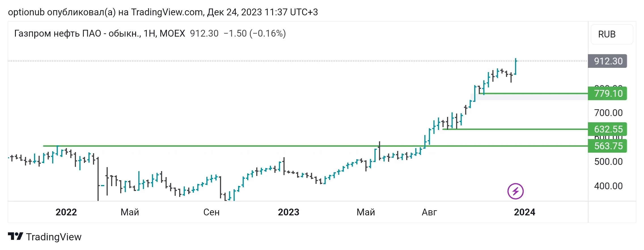
Task: Select the 632.55 green price level label
Action: click(x=607, y=129)
